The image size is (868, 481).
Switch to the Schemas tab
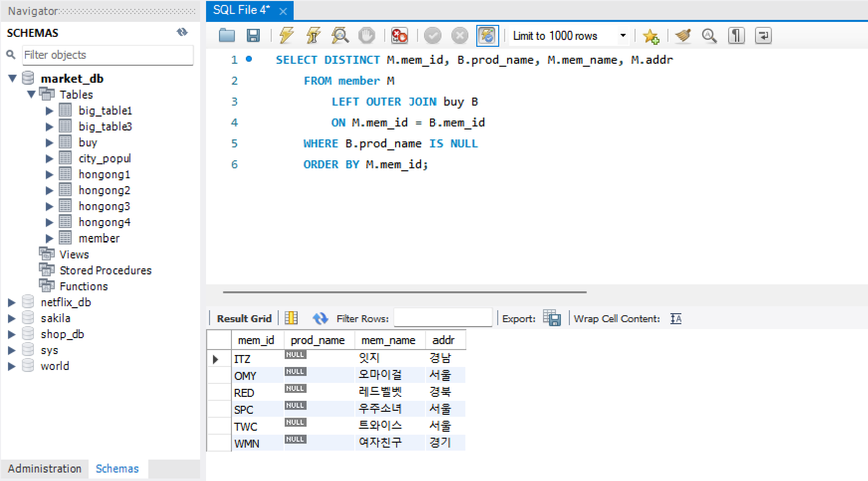click(117, 469)
